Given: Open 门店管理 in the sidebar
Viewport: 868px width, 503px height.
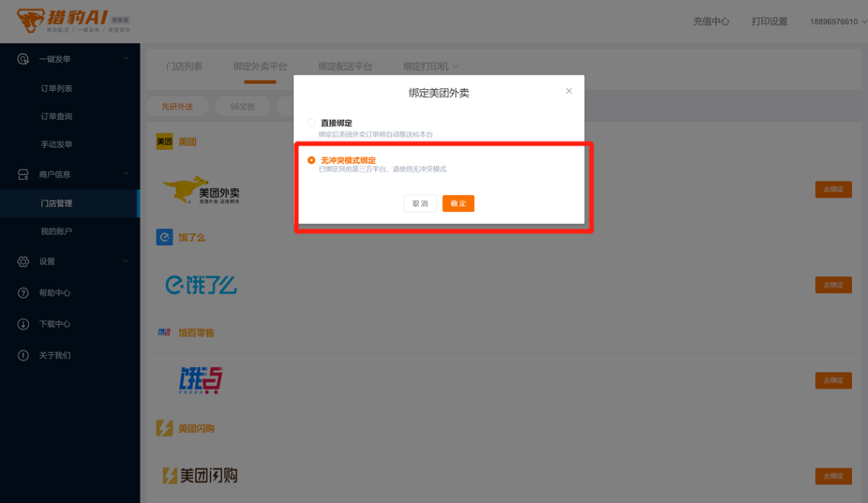Looking at the screenshot, I should tap(70, 203).
